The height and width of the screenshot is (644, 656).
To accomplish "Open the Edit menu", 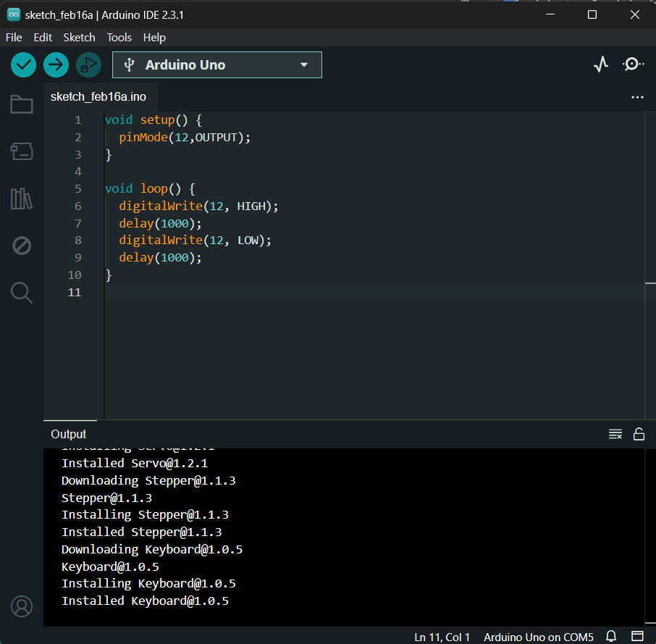I will point(43,38).
